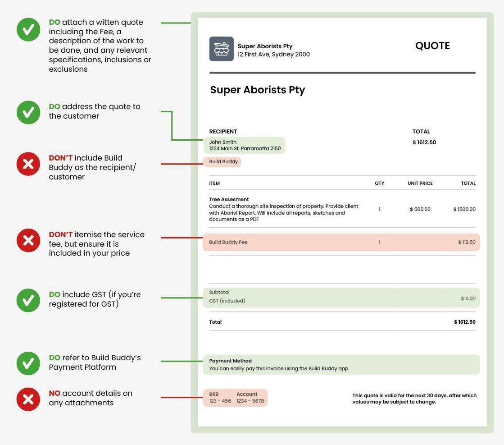Click the 30-day quote validity note
Screen dimensions: 504x445
pos(414,399)
